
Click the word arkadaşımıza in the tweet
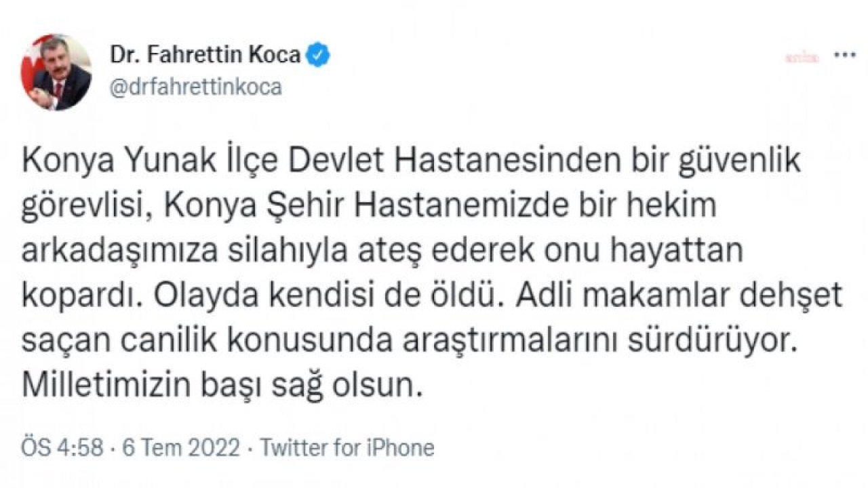123,251
